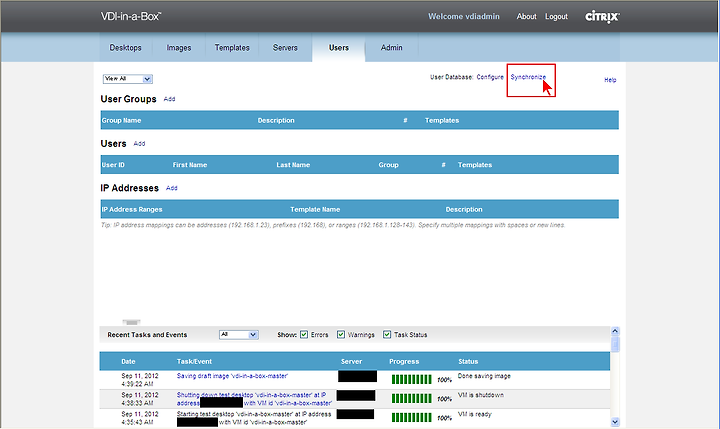The width and height of the screenshot is (720, 429).
Task: Click IP Address Ranges column header
Action: coord(132,209)
